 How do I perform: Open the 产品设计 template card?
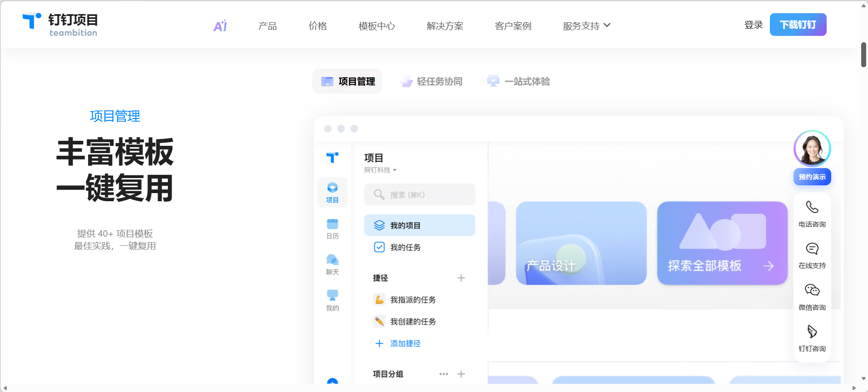[581, 243]
